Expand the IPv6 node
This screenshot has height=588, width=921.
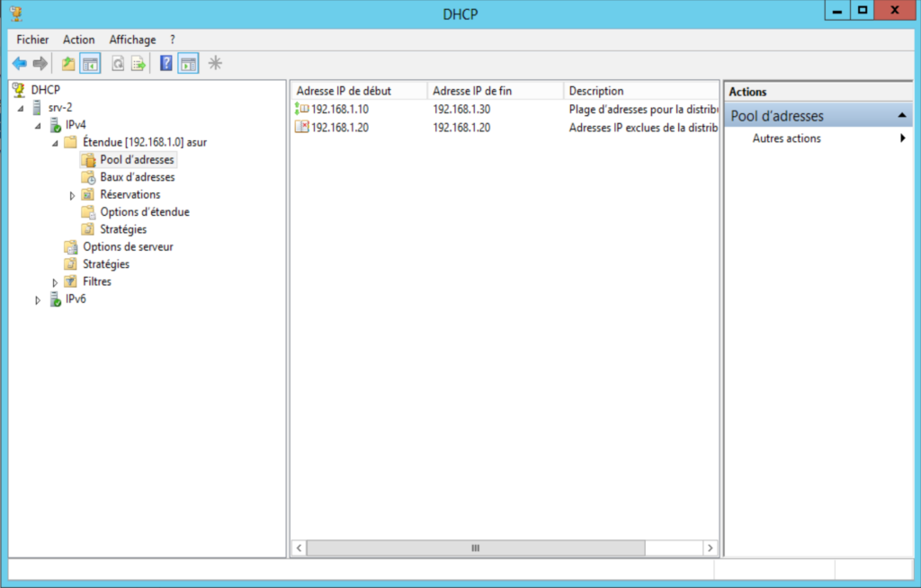point(38,299)
